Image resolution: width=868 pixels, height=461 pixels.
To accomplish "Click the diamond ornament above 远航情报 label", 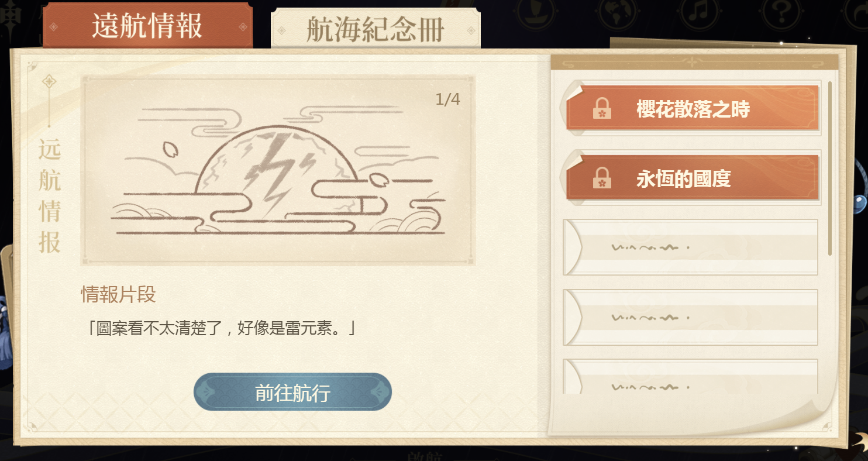I will (49, 81).
